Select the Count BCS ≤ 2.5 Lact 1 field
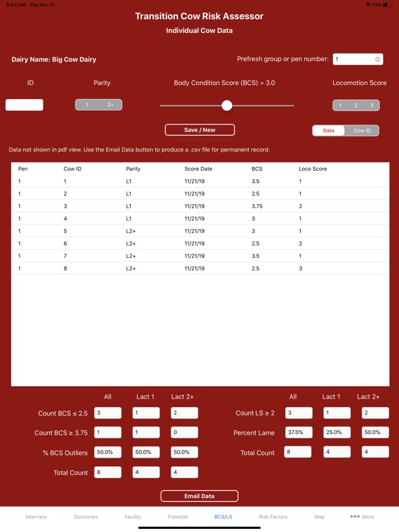Viewport: 399px width, 532px height. pos(146,413)
